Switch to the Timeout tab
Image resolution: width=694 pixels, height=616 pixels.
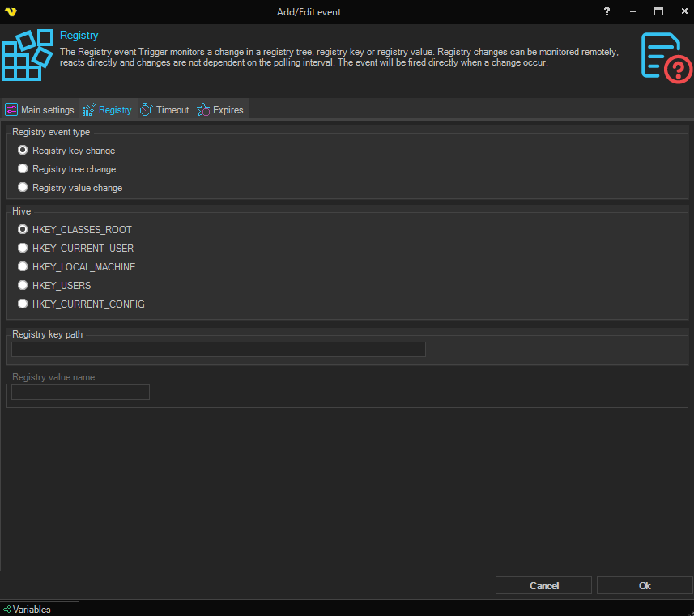tap(172, 110)
